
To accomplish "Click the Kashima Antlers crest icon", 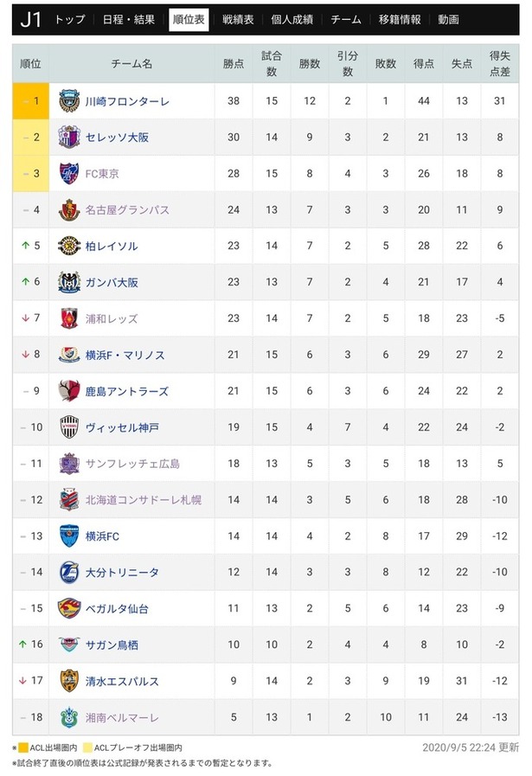I will (69, 391).
